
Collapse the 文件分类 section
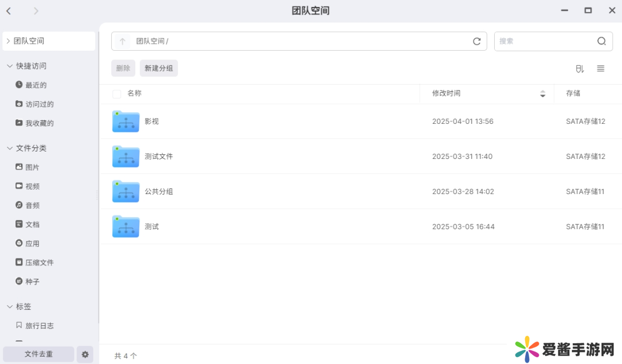(10, 149)
